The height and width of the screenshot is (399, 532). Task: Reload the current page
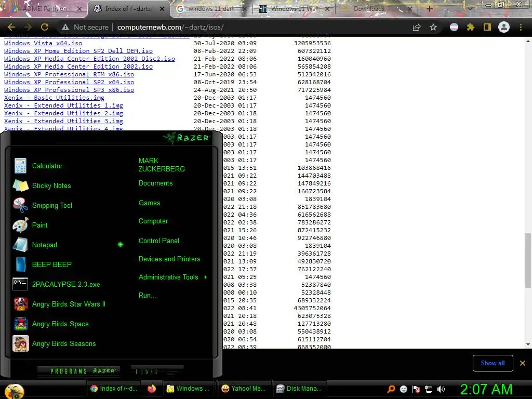tap(45, 27)
